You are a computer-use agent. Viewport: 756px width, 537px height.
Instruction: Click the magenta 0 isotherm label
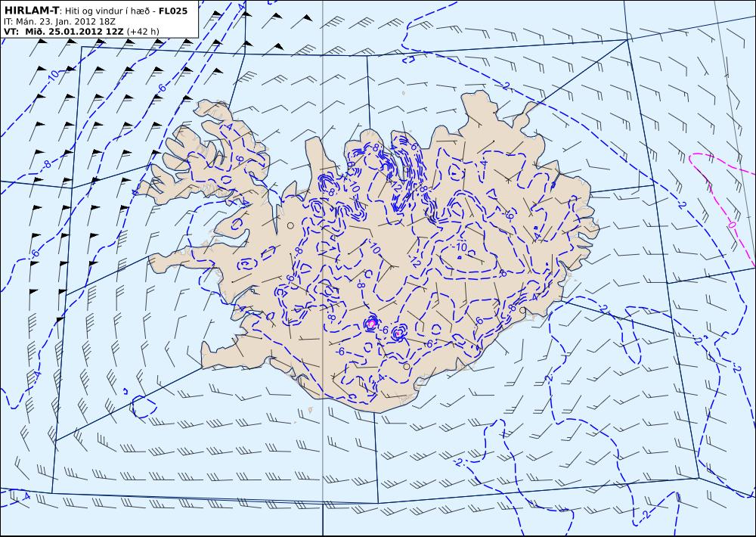(x=732, y=225)
